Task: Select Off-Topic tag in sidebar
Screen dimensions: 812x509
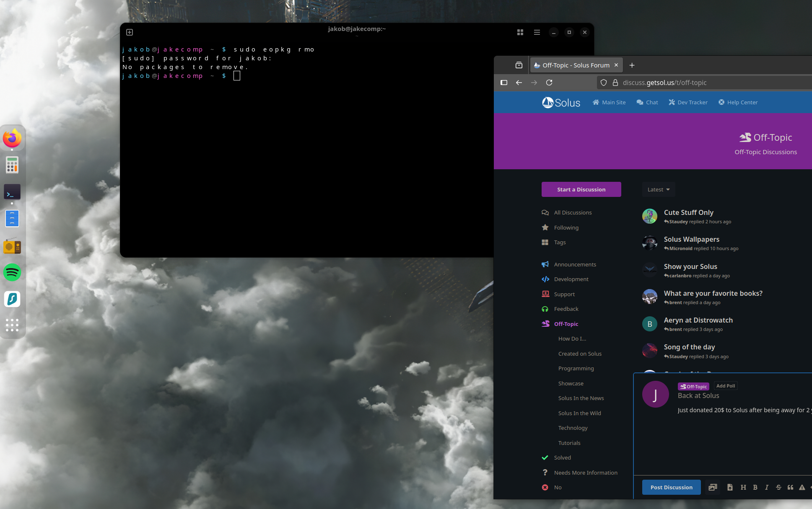Action: pos(560,324)
